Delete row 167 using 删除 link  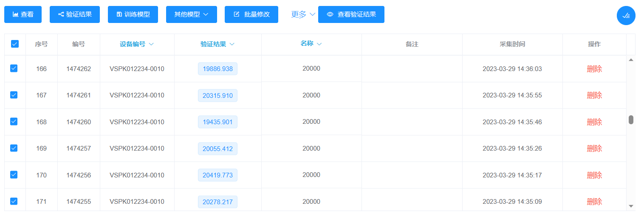594,95
